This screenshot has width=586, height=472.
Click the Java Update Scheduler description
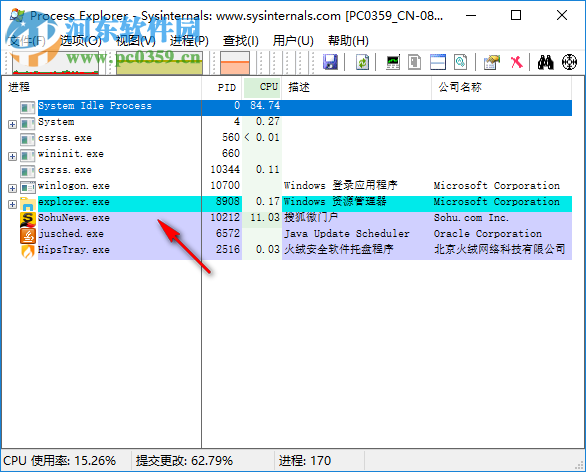click(347, 234)
